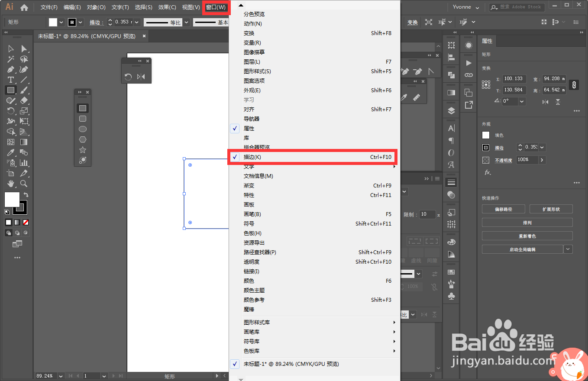Select the Eraser tool

tap(24, 100)
